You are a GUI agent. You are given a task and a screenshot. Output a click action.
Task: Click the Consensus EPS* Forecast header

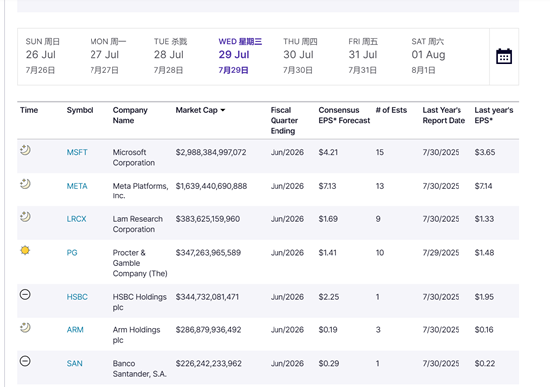(x=344, y=115)
